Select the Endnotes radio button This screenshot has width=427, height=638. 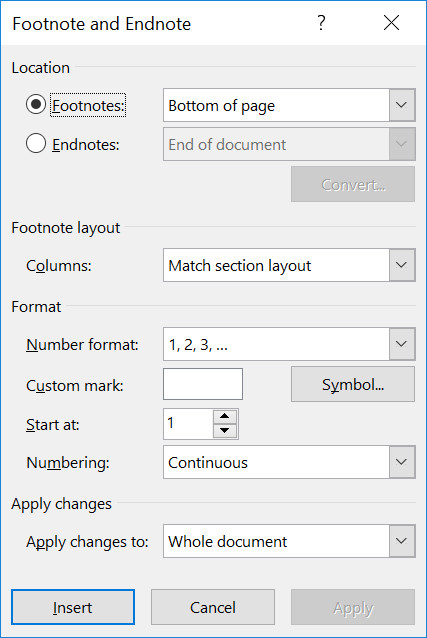[x=36, y=144]
